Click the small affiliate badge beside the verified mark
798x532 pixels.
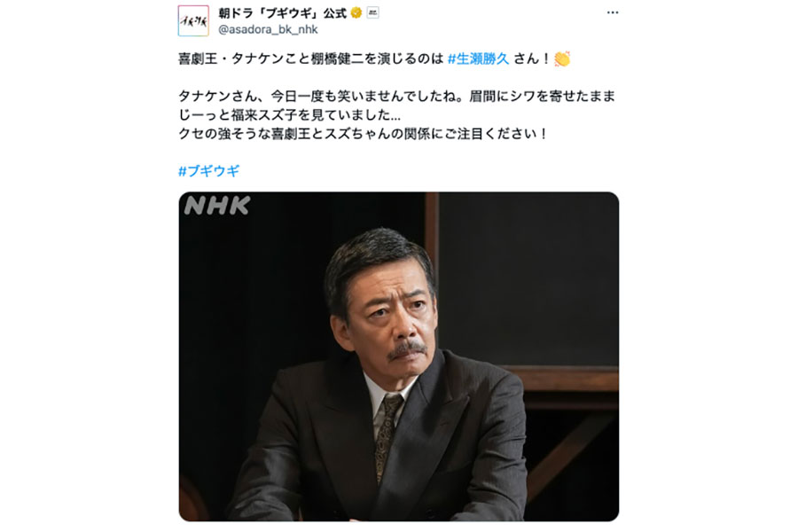(372, 12)
